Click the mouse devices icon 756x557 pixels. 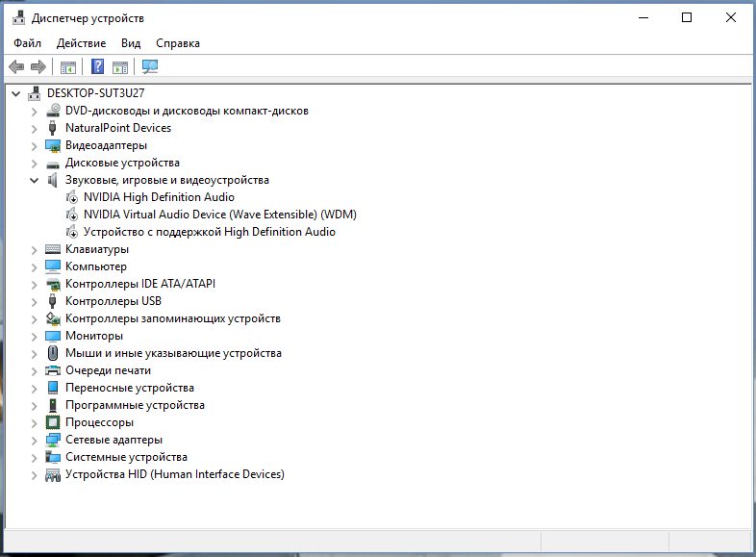click(x=53, y=353)
